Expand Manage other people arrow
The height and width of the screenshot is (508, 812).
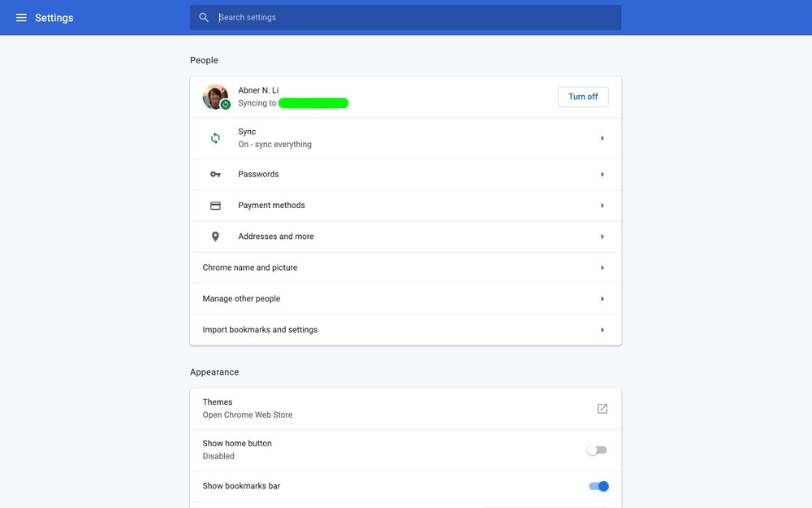point(603,299)
